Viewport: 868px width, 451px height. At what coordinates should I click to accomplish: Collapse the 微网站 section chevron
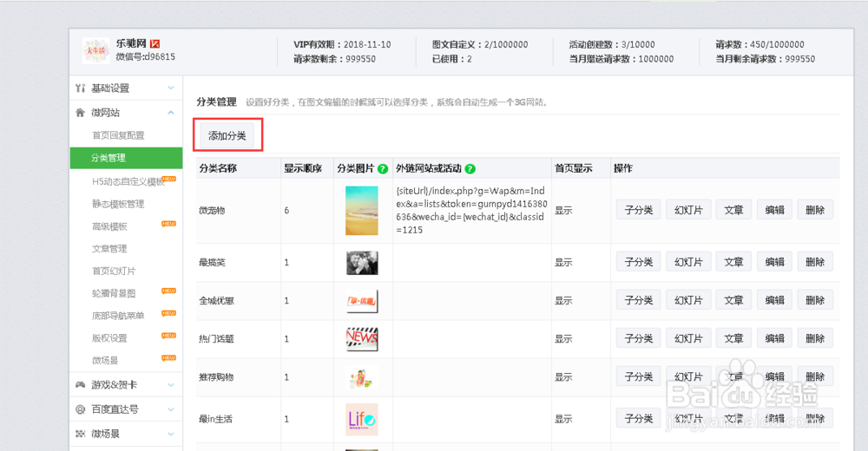click(x=171, y=113)
